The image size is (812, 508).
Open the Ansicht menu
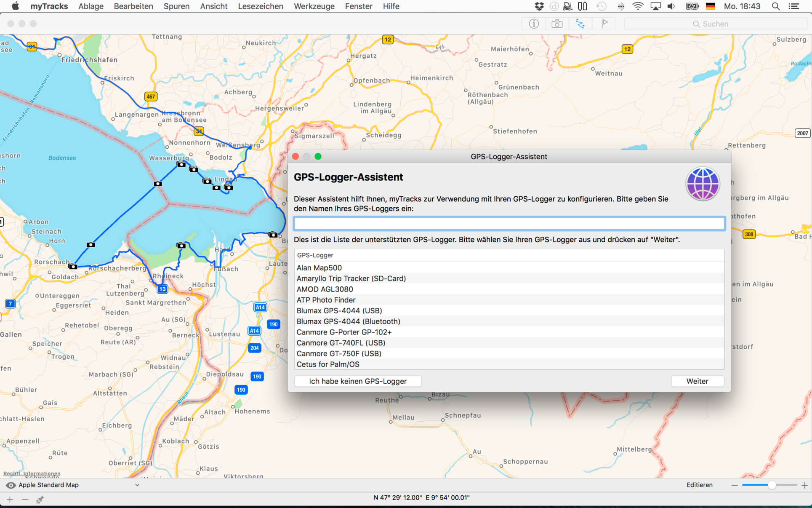tap(214, 6)
